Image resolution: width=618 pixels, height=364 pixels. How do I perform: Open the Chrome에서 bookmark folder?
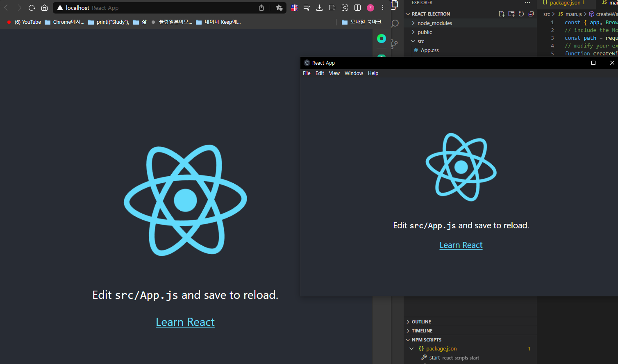64,22
